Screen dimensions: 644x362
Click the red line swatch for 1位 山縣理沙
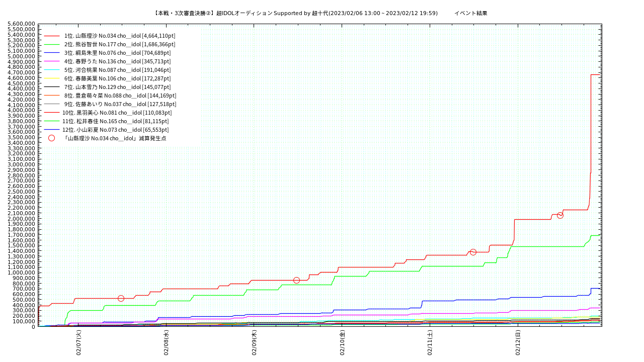51,36
